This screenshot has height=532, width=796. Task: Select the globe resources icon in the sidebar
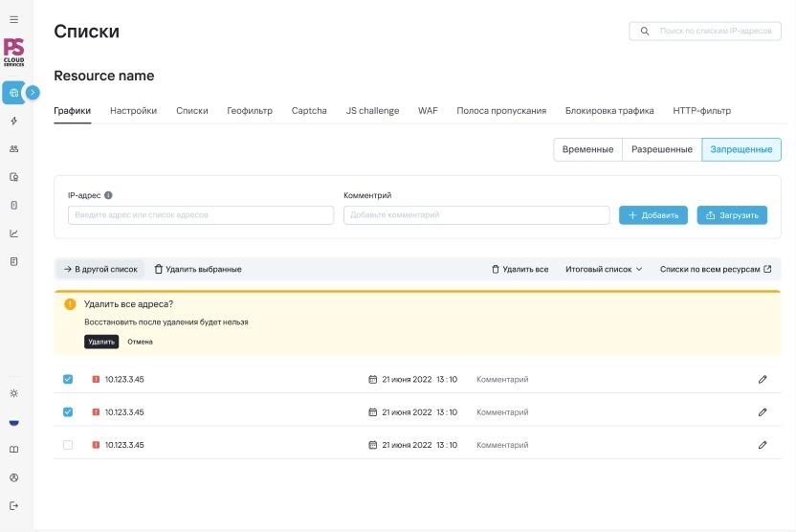coord(13,93)
